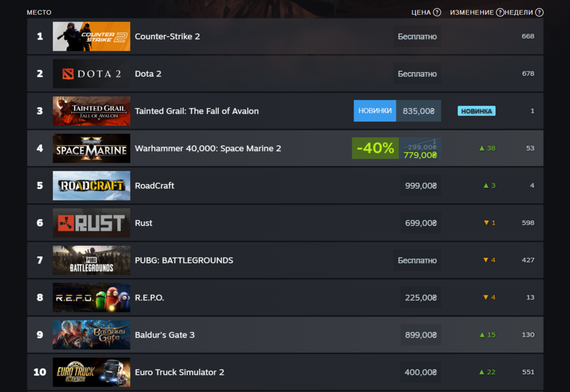Viewport: 570px width, 392px height.
Task: Open the Counter-Strike 2 game thumbnail
Action: (91, 36)
